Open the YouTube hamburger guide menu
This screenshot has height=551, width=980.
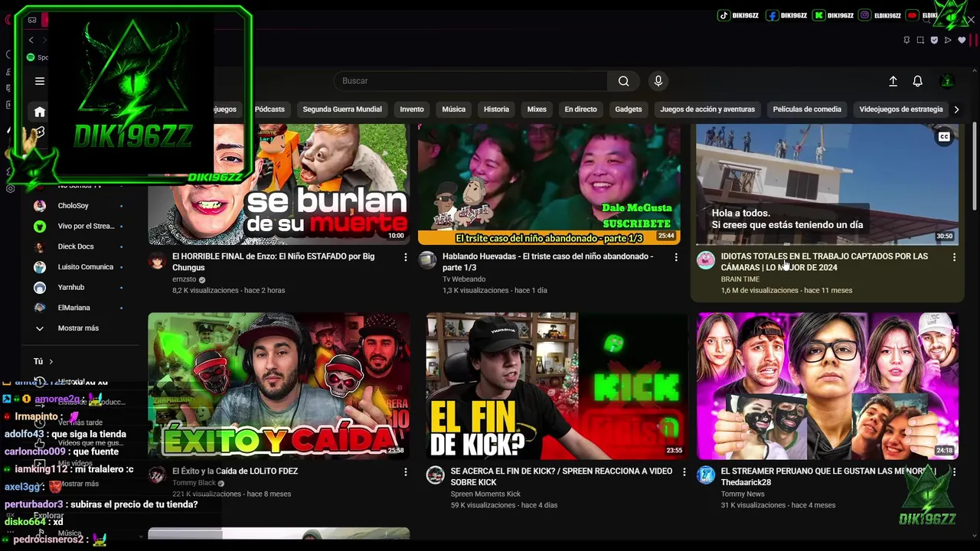tap(40, 81)
